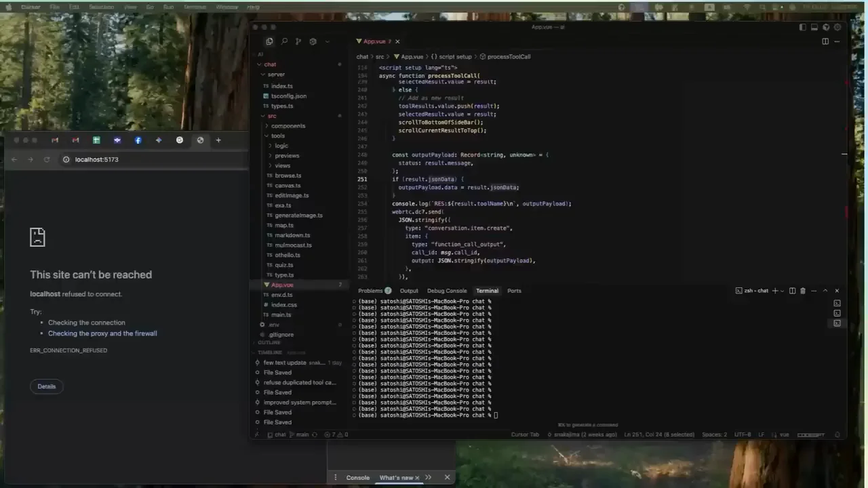Screen dimensions: 868x488
Task: Collapse the chat root folder
Action: [x=270, y=64]
